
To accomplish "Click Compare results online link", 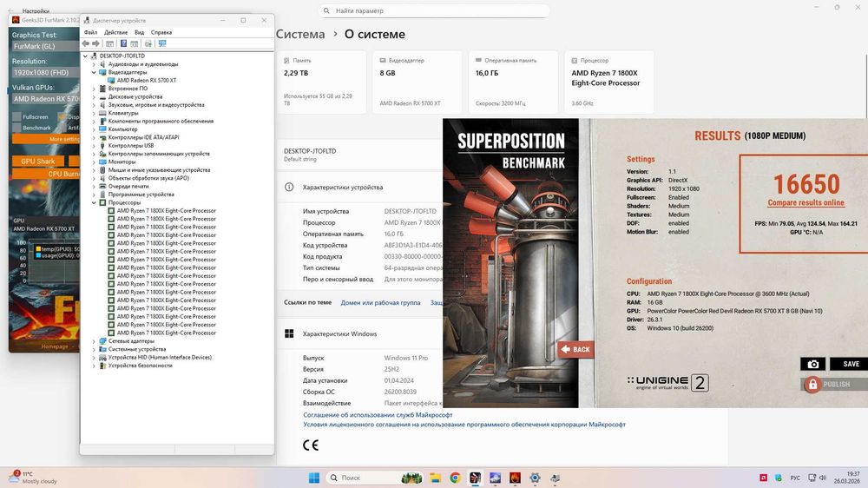I will 806,202.
